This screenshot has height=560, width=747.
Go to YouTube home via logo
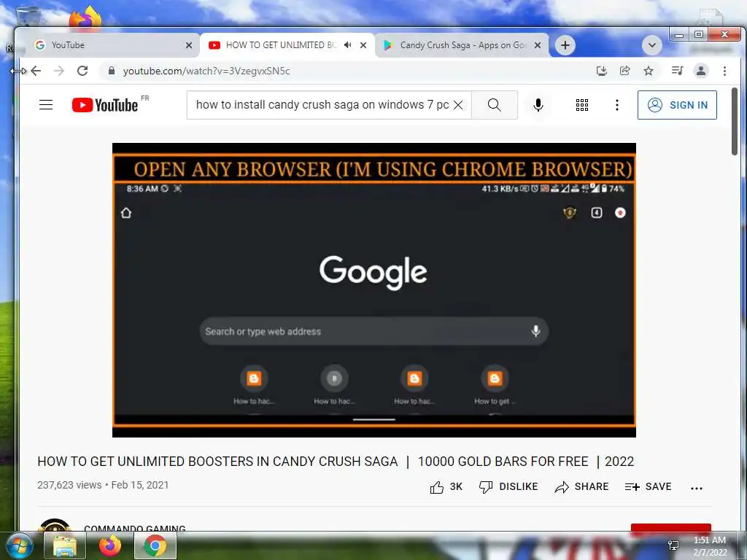pos(105,105)
